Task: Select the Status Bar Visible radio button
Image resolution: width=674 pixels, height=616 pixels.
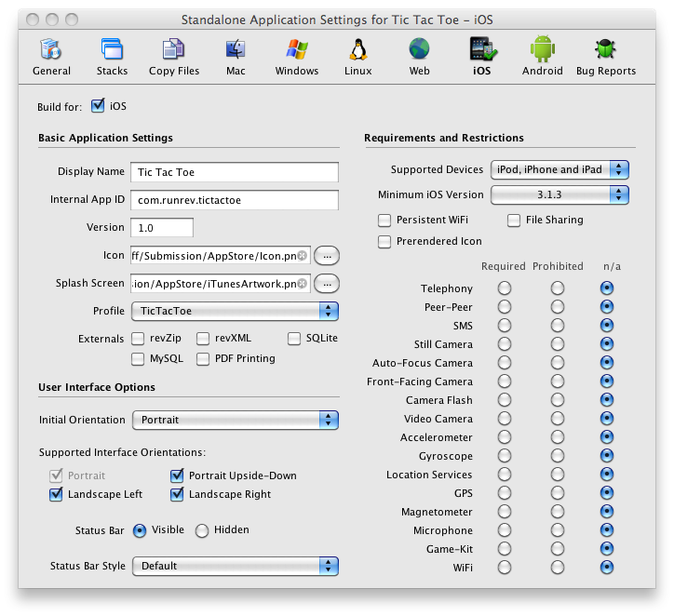Action: [x=140, y=531]
